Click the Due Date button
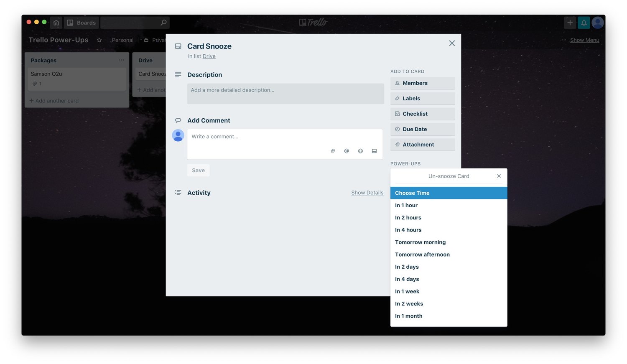 (x=422, y=129)
